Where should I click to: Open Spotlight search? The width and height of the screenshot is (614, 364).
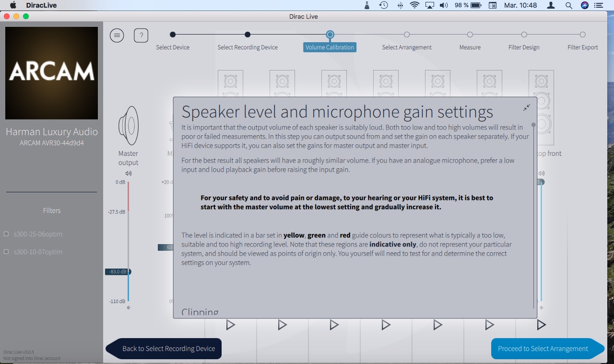(568, 5)
